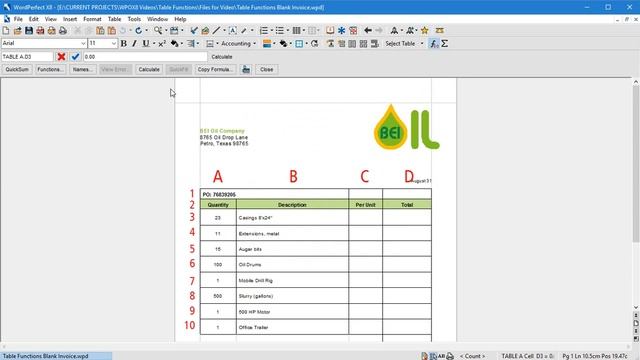The height and width of the screenshot is (360, 640).
Task: Open the File menu
Action: point(18,19)
